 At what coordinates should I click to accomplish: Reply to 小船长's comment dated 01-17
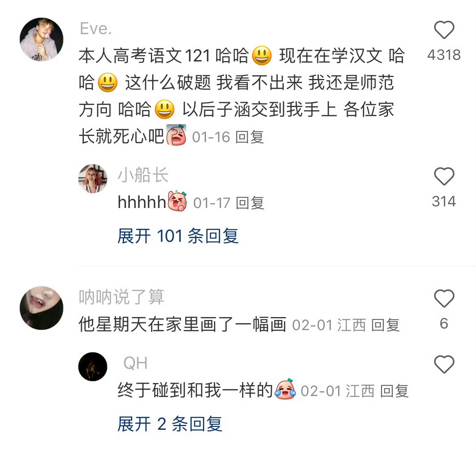point(250,203)
